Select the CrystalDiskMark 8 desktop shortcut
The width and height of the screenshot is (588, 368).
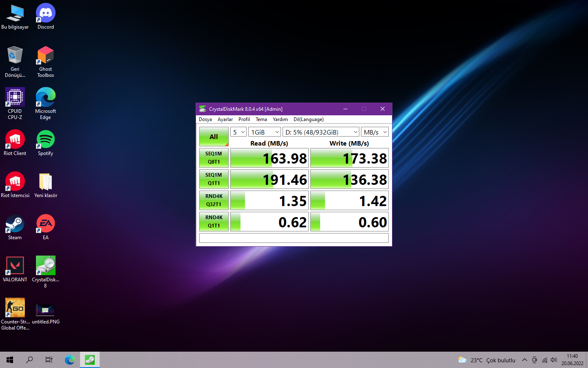pyautogui.click(x=46, y=272)
